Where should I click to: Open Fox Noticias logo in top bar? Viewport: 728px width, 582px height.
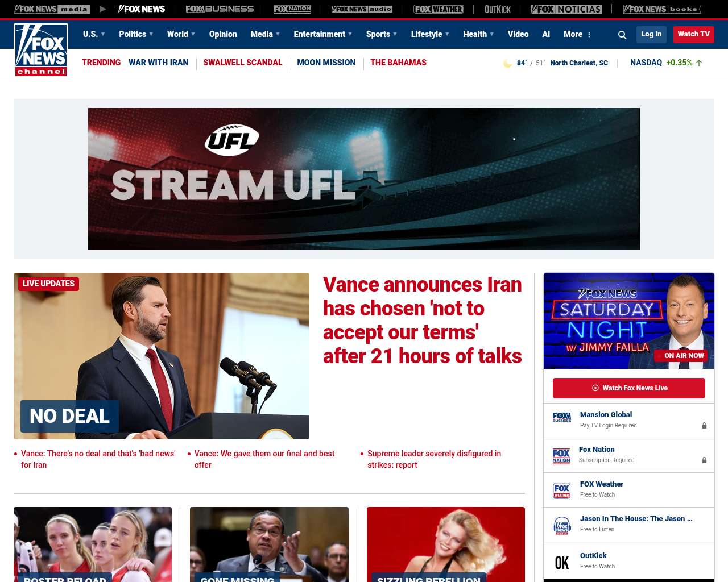[566, 9]
